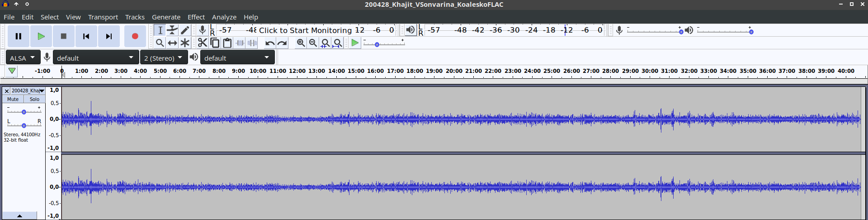868x220 pixels.
Task: Click the Record button
Action: point(134,36)
